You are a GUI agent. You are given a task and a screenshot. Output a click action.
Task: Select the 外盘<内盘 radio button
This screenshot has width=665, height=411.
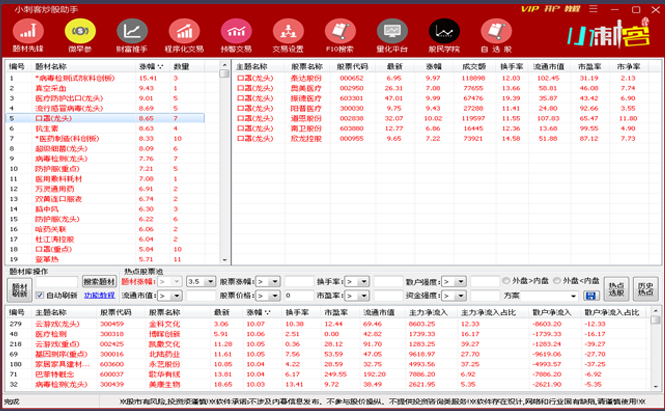(557, 281)
